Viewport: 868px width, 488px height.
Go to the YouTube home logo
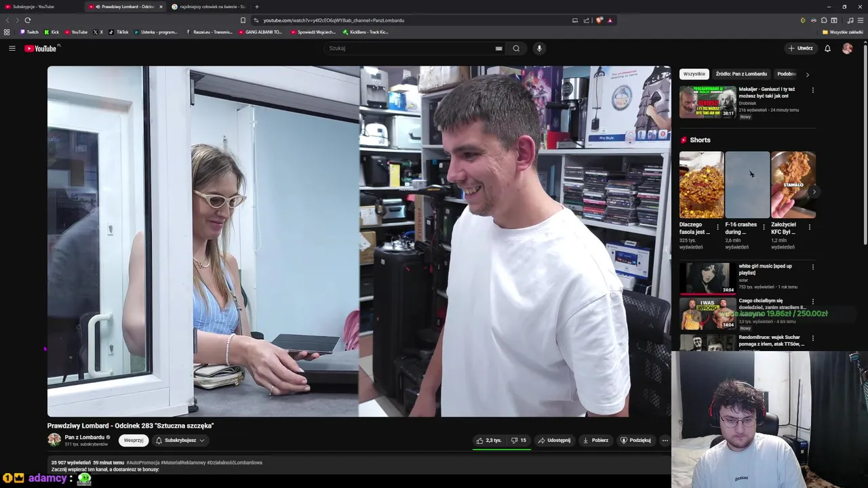pos(41,48)
